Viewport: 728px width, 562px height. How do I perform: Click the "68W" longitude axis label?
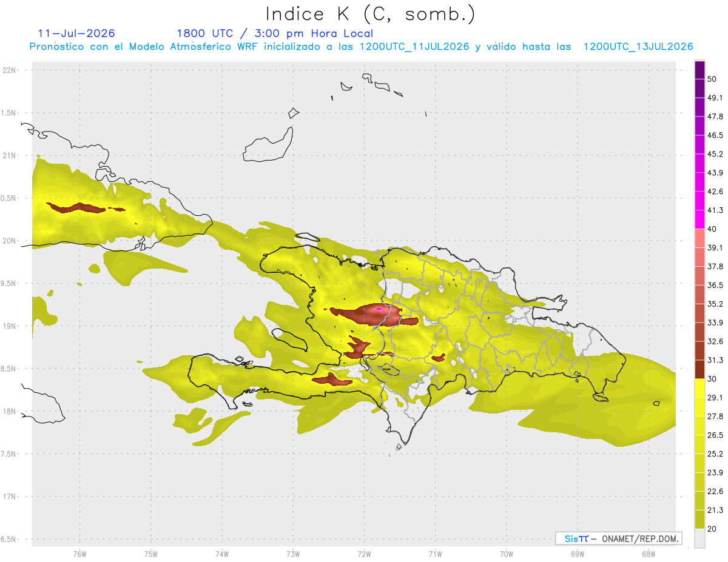click(x=649, y=554)
